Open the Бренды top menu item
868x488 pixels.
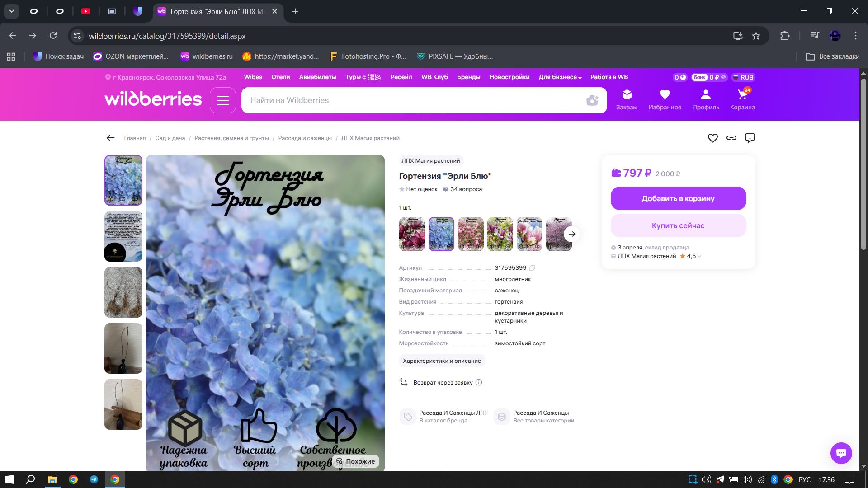[x=468, y=77]
